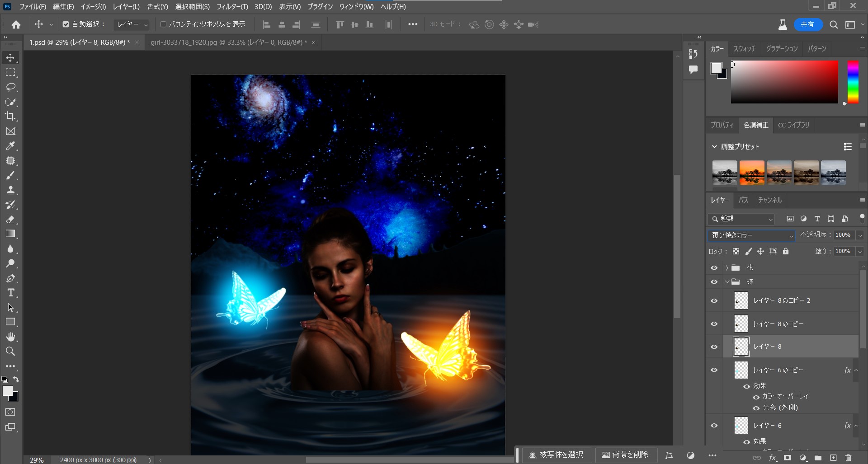Select the Pen tool

pos(10,278)
